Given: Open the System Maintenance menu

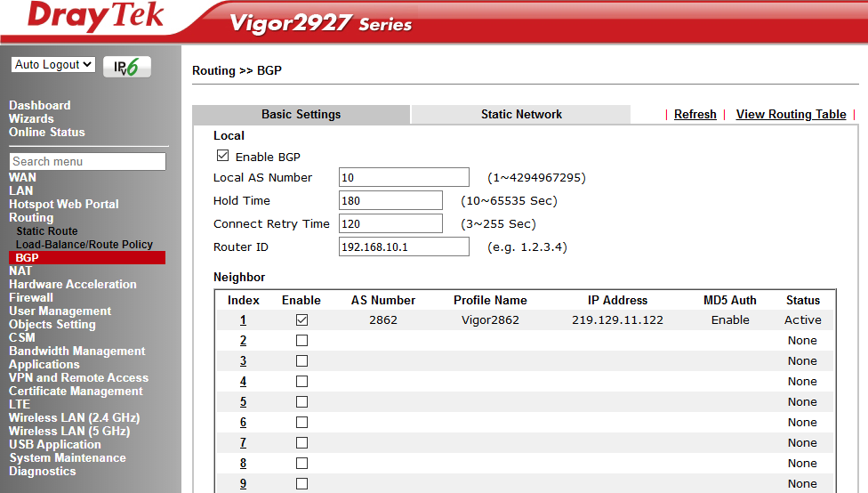Looking at the screenshot, I should click(x=68, y=457).
